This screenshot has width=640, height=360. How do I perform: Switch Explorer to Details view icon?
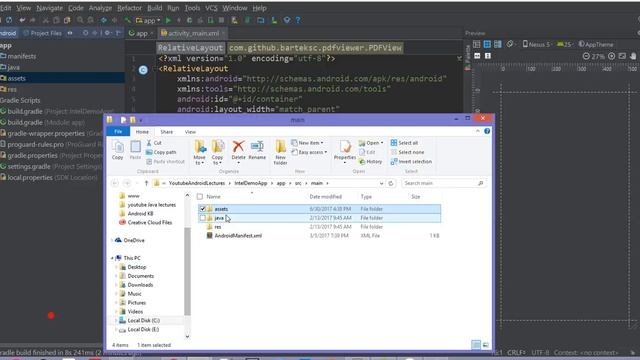tap(476, 345)
